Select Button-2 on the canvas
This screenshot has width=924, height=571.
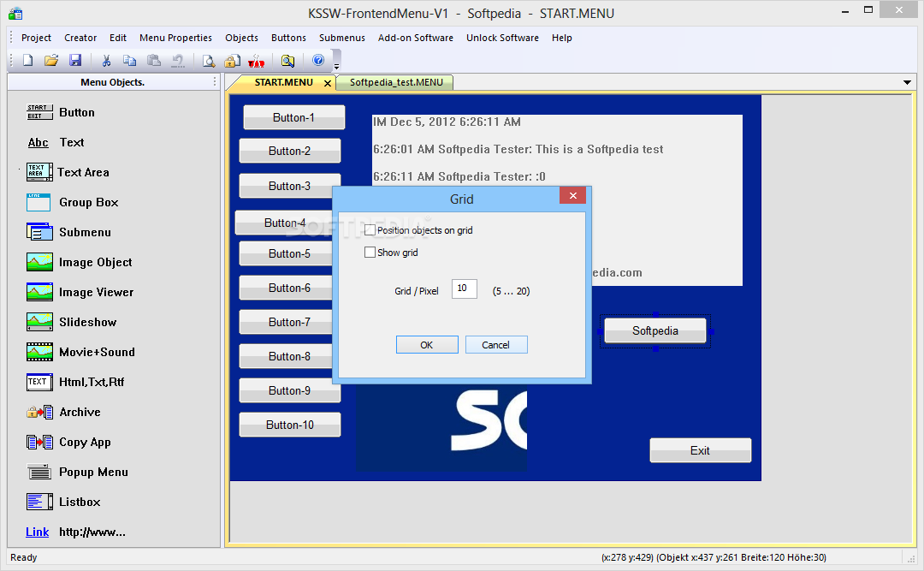(289, 151)
